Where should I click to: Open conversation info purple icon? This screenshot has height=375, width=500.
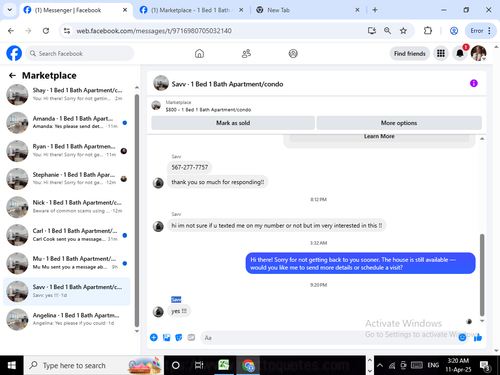pyautogui.click(x=474, y=83)
